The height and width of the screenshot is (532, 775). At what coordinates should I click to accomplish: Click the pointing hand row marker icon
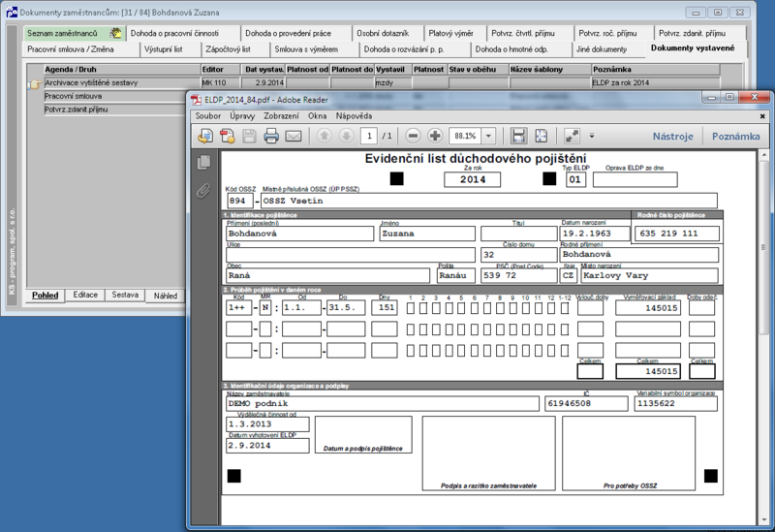[35, 84]
